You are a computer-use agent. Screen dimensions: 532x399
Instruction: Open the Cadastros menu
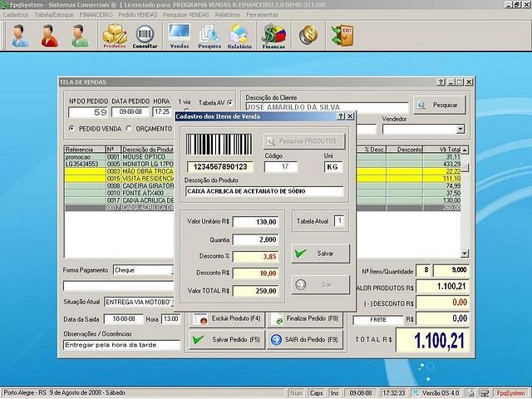pyautogui.click(x=16, y=15)
